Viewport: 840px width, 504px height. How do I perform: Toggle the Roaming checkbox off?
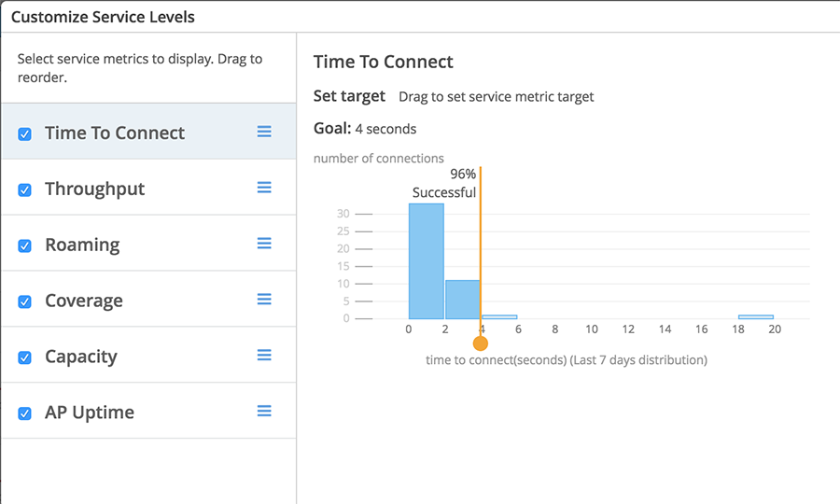click(25, 245)
